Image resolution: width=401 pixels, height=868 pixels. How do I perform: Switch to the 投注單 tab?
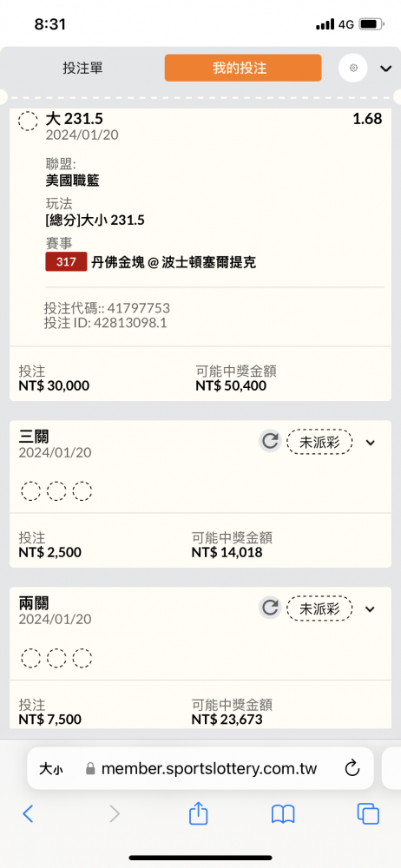coord(82,68)
